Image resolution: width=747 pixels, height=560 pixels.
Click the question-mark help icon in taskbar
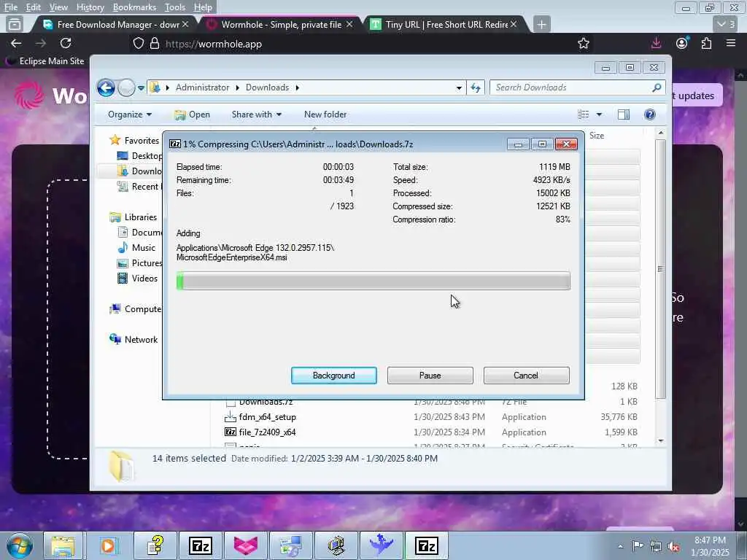[x=155, y=545]
